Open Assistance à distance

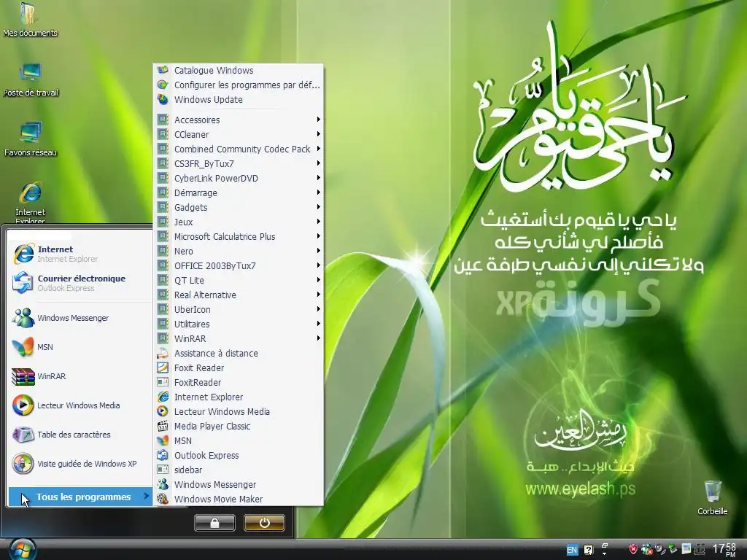tap(239, 354)
